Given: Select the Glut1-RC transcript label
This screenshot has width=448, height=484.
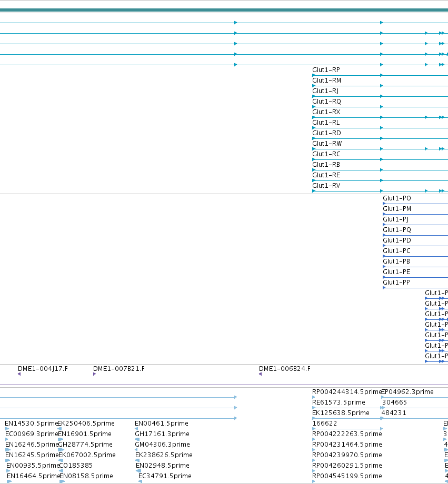Looking at the screenshot, I should coord(326,154).
